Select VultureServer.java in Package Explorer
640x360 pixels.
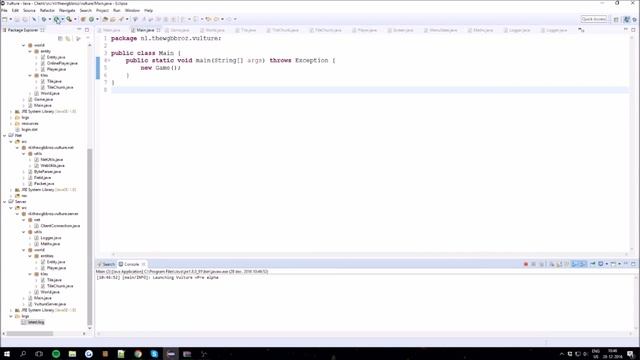click(50, 304)
